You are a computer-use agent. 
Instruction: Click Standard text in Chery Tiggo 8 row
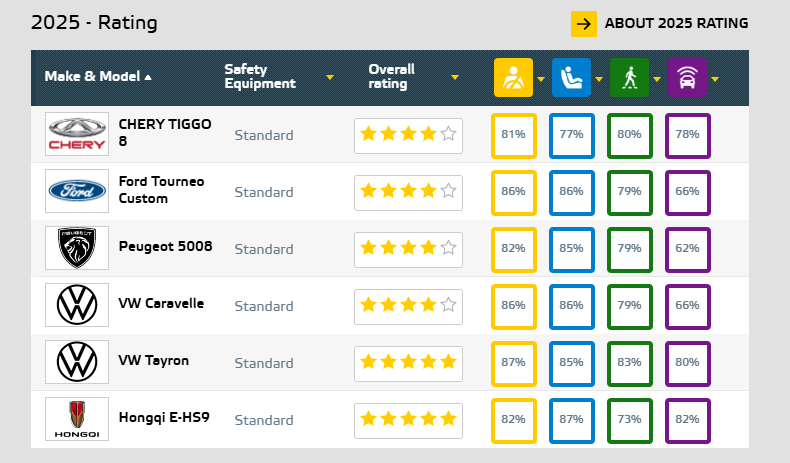coord(264,135)
